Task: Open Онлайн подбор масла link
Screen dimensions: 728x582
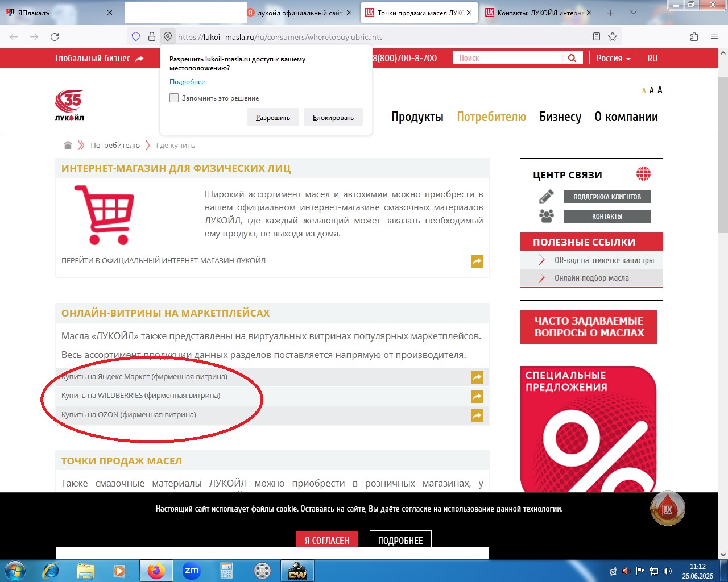Action: (x=591, y=278)
